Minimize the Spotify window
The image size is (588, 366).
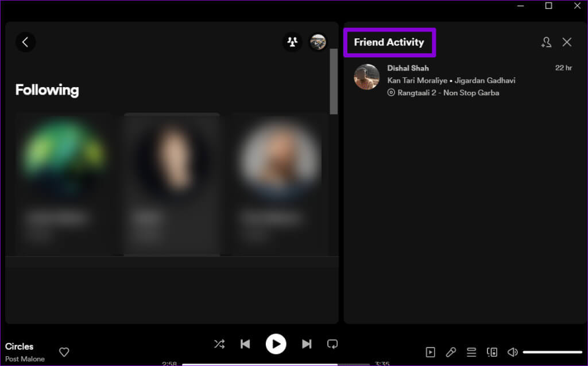point(520,6)
